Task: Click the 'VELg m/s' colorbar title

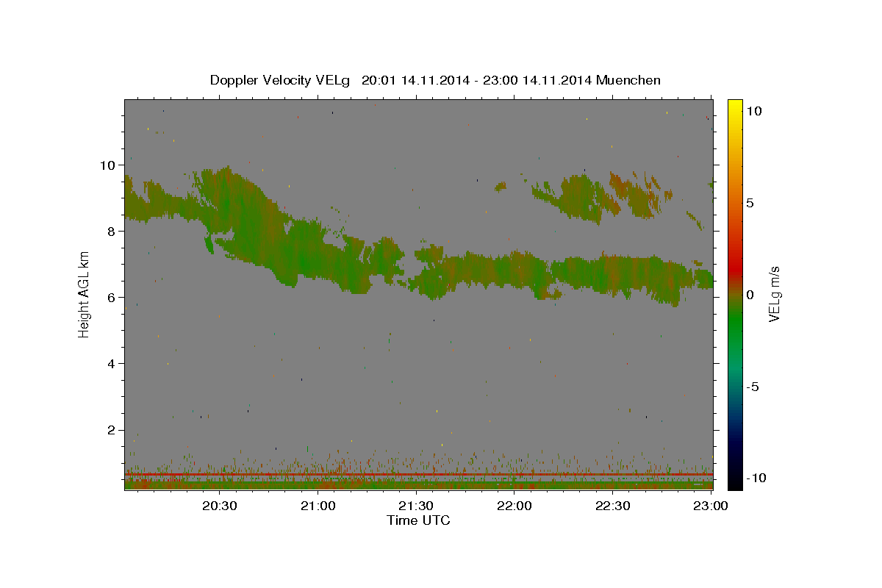Action: [775, 294]
